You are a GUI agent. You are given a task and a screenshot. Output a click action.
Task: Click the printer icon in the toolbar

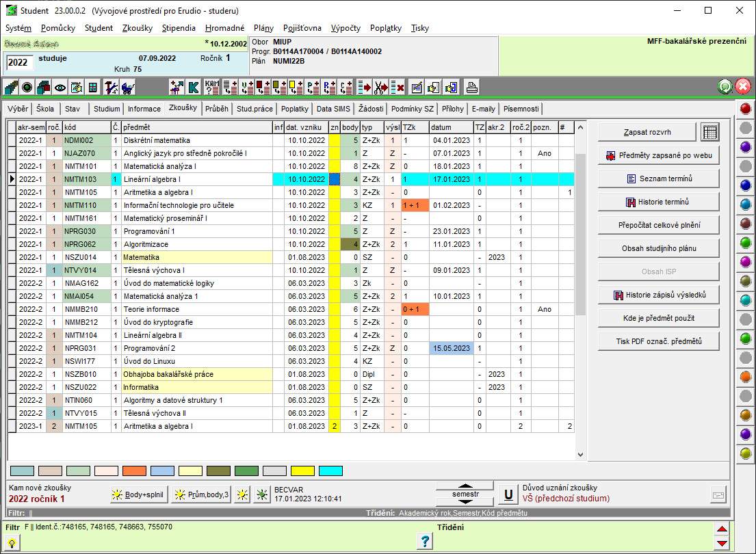click(x=472, y=87)
